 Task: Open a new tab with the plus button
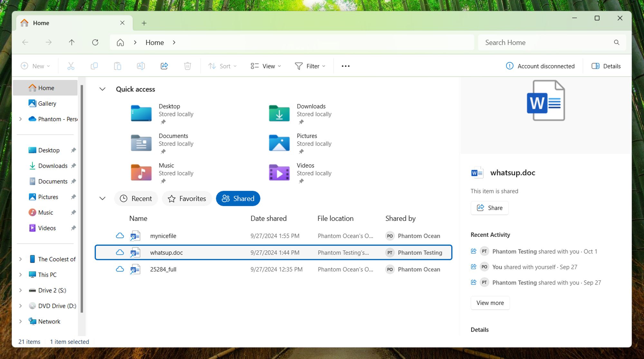pos(144,23)
